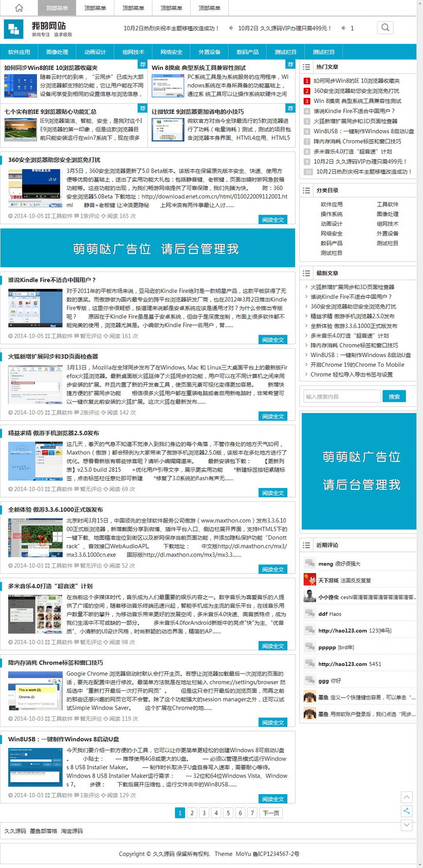
Task: Click the 我的网站 site logo
Action: point(38,29)
